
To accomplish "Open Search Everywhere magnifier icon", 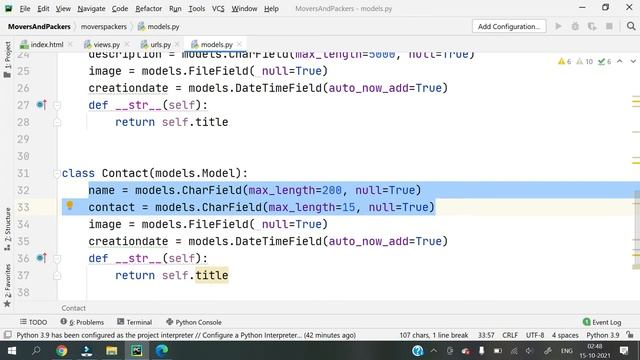I will point(631,27).
